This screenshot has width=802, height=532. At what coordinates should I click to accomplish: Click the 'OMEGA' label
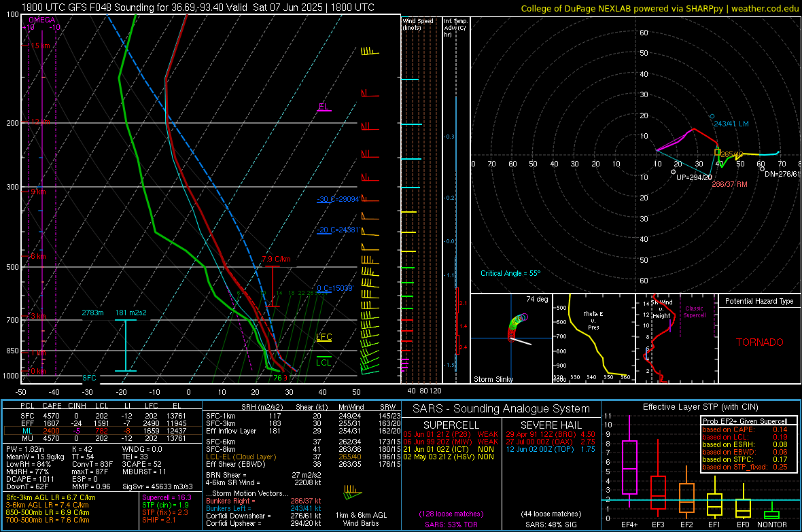coord(41,20)
